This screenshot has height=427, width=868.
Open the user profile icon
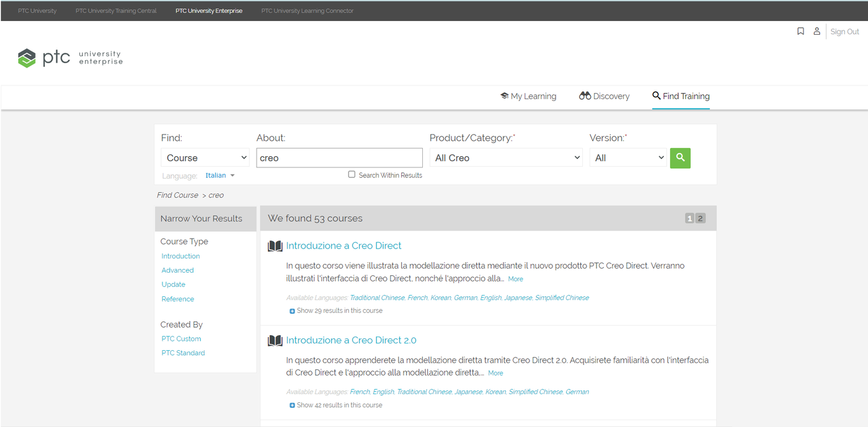point(817,31)
